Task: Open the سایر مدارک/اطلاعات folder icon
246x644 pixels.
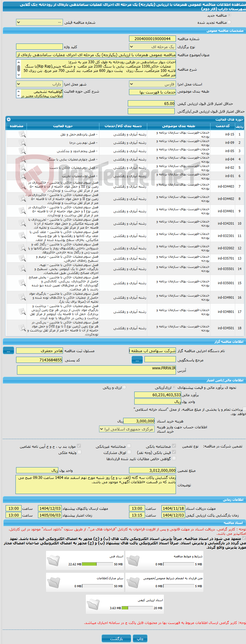Action: (54, 583)
